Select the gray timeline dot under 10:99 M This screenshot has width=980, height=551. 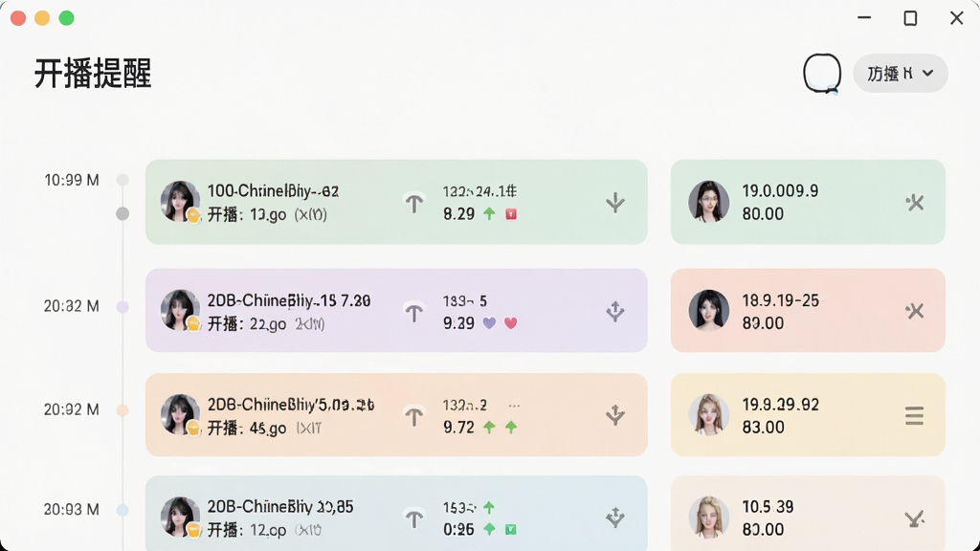tap(122, 213)
